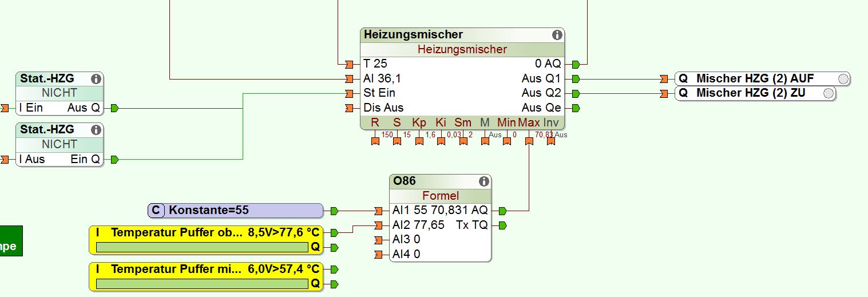The height and width of the screenshot is (297, 868).
Task: Select parameter M connector below Heizungsmischer
Action: (x=485, y=141)
